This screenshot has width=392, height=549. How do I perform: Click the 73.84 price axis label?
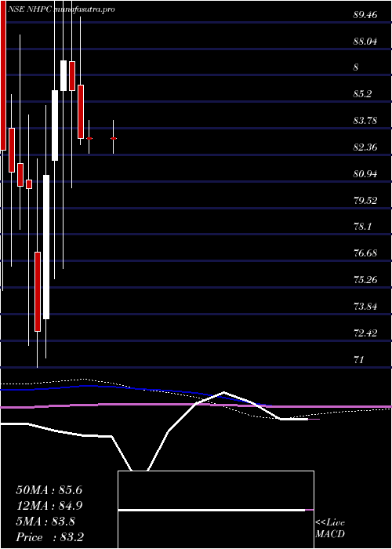tap(365, 307)
